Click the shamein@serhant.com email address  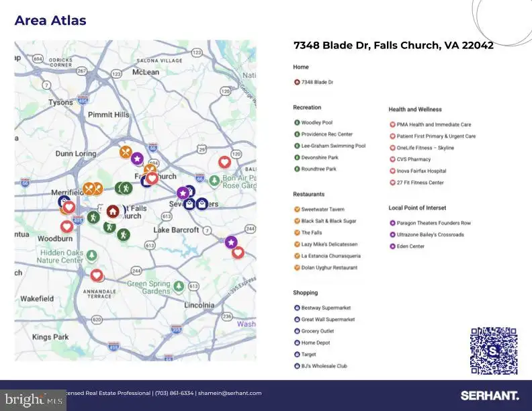pos(230,393)
